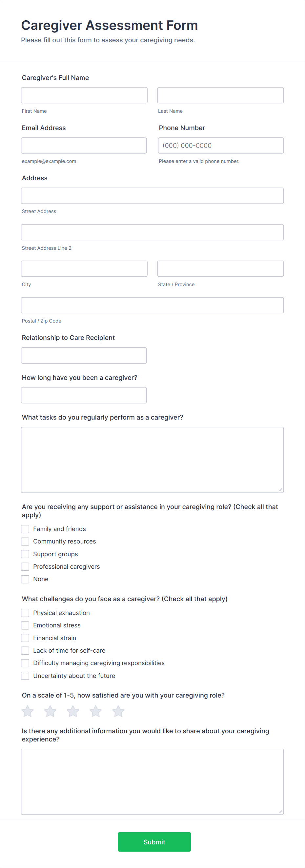The width and height of the screenshot is (305, 868).
Task: Click the fourth star on the rating scale
Action: pyautogui.click(x=96, y=711)
